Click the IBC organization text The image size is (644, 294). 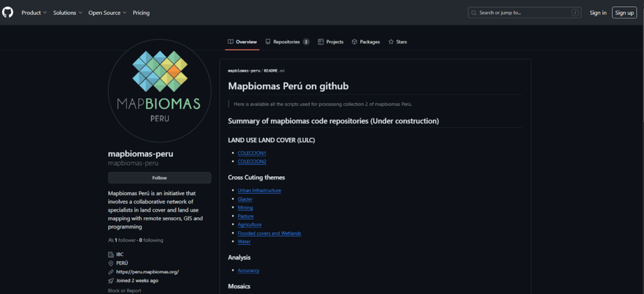point(120,254)
